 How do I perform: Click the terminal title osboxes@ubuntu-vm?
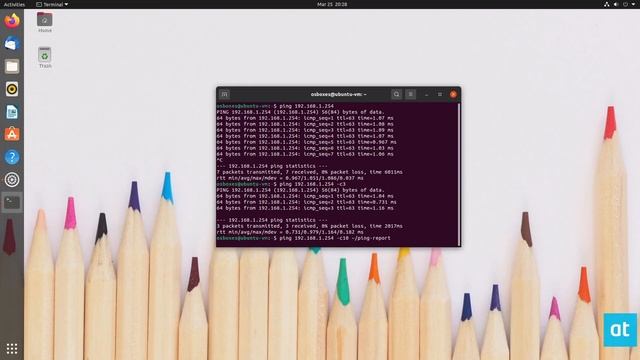[x=338, y=94]
